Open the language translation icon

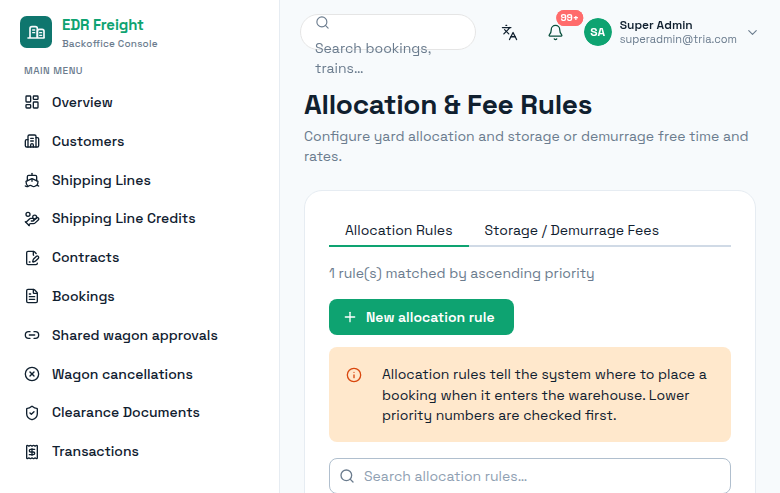coord(509,32)
